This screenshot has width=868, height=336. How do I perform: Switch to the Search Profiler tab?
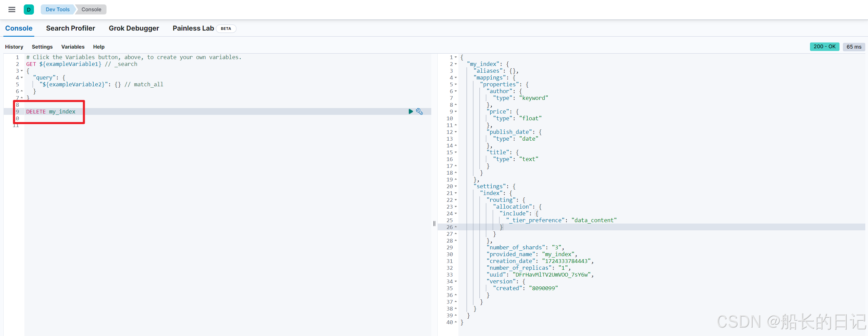pyautogui.click(x=71, y=29)
